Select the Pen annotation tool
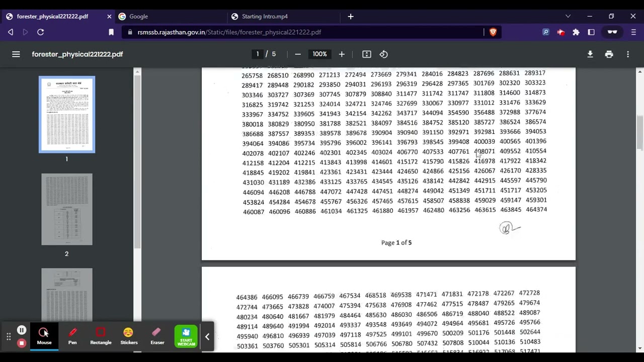The width and height of the screenshot is (644, 362). pyautogui.click(x=72, y=336)
